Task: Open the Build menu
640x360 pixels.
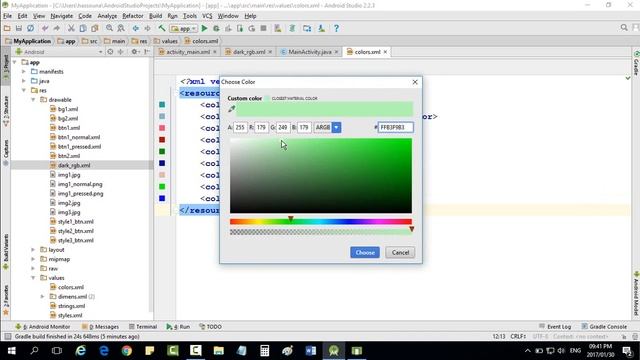Action: (156, 16)
